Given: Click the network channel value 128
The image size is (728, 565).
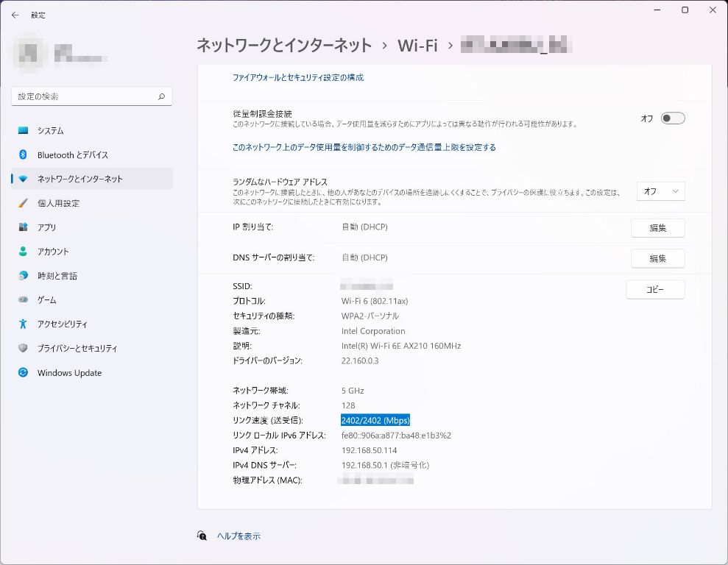Looking at the screenshot, I should (x=348, y=405).
